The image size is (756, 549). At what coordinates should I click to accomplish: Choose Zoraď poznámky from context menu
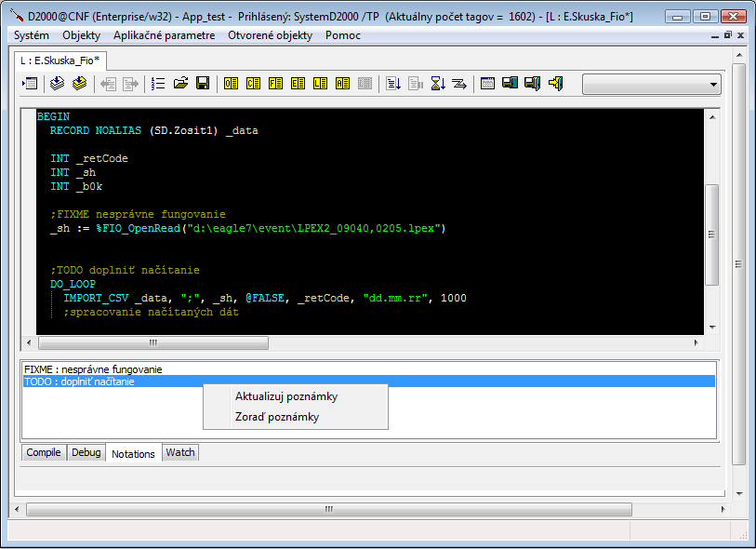276,417
